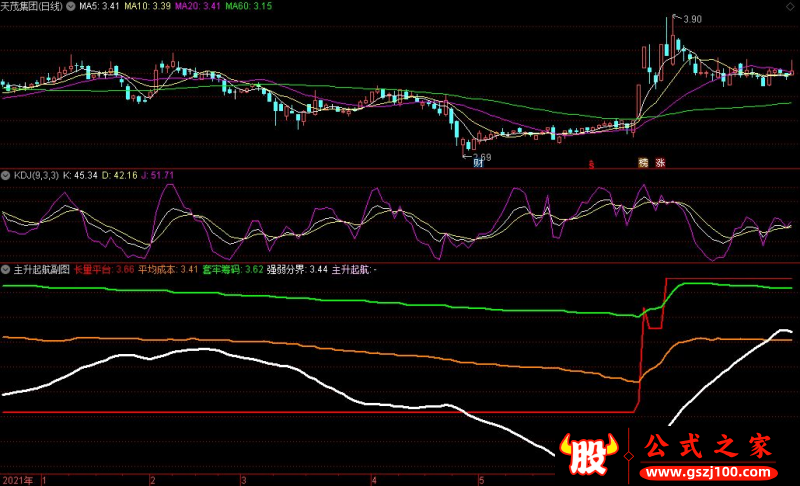
Task: Select the MA5 moving average label
Action: click(98, 7)
